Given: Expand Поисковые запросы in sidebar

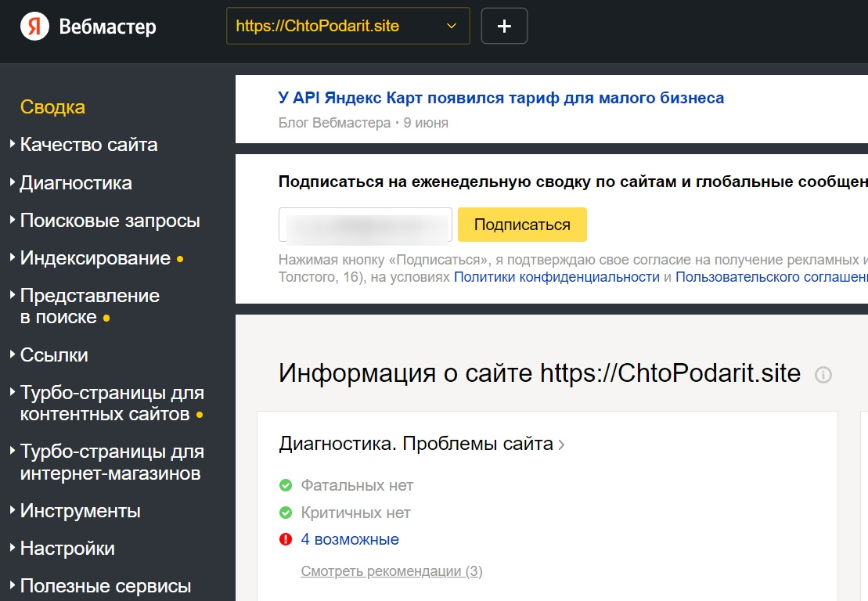Looking at the screenshot, I should pos(110,221).
